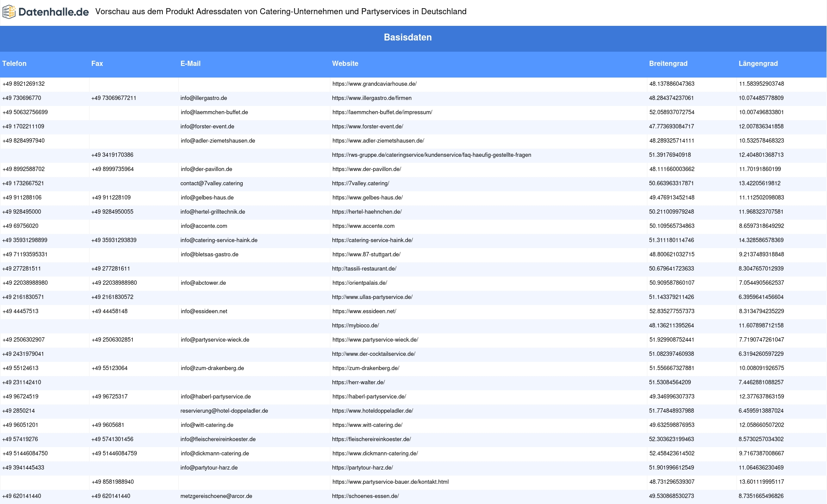Click the Basisdaten section heading
The width and height of the screenshot is (827, 504).
pyautogui.click(x=407, y=37)
